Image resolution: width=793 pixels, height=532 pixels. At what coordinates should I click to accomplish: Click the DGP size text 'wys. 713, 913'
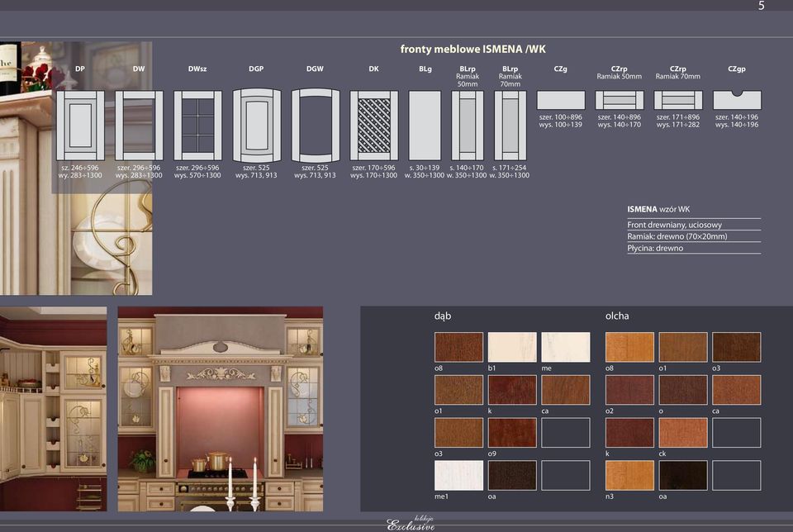click(x=256, y=175)
